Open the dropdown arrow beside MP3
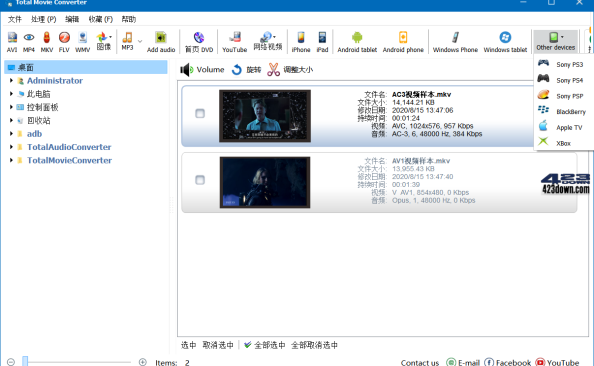 pos(140,41)
